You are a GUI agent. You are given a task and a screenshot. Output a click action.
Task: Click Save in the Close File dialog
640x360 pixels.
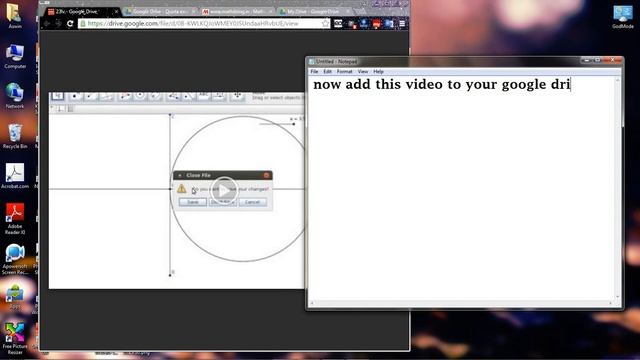click(193, 202)
